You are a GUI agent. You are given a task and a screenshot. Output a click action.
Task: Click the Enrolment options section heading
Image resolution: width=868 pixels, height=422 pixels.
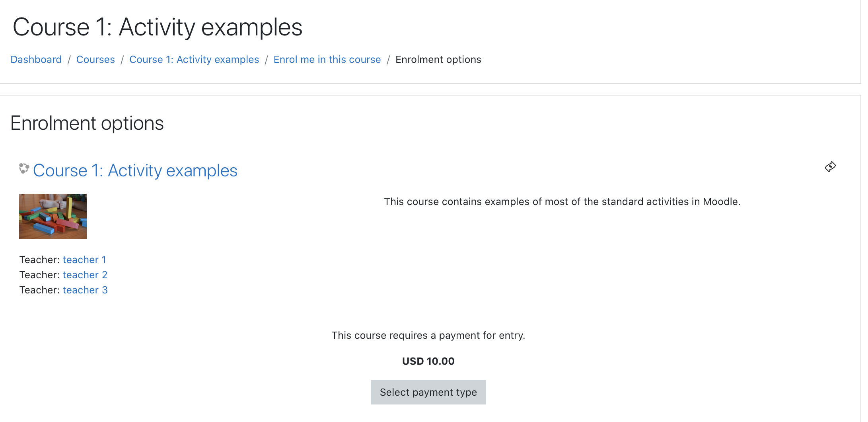pyautogui.click(x=87, y=123)
